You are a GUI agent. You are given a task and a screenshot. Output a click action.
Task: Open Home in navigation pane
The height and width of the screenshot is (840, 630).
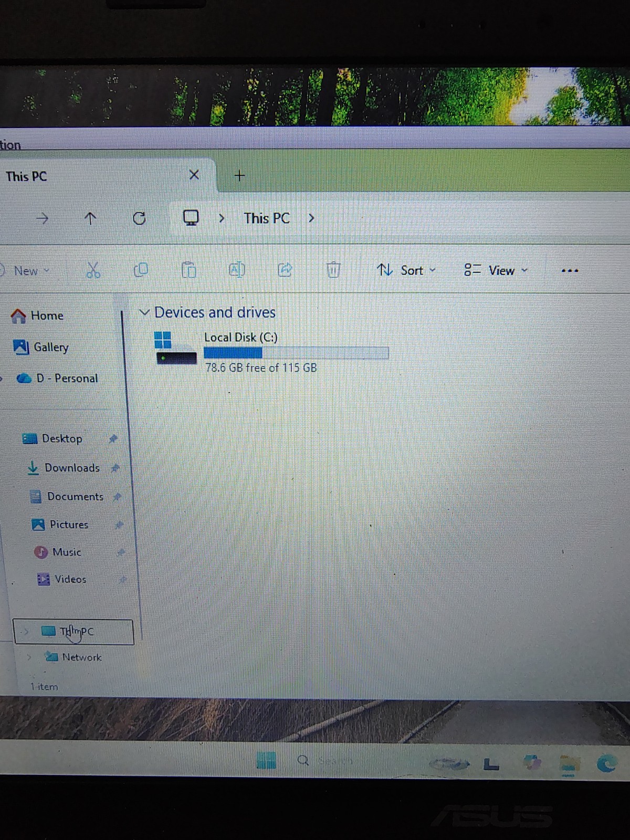[x=37, y=316]
